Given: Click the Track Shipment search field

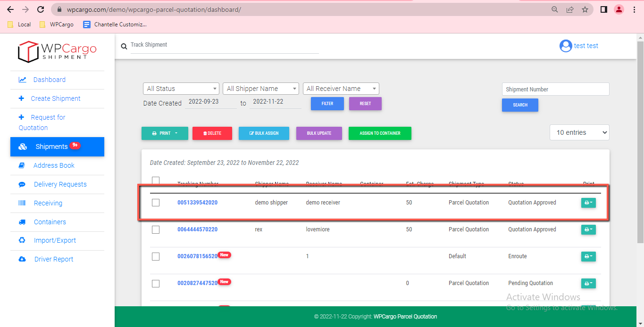Looking at the screenshot, I should (x=225, y=45).
